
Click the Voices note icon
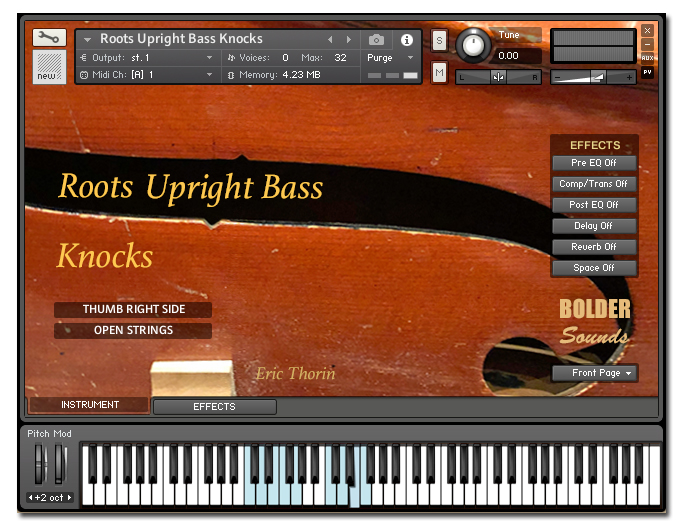(x=231, y=58)
